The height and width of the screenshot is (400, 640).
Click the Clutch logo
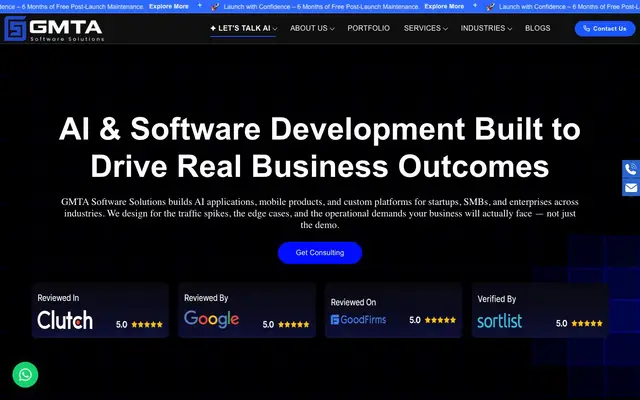65,320
